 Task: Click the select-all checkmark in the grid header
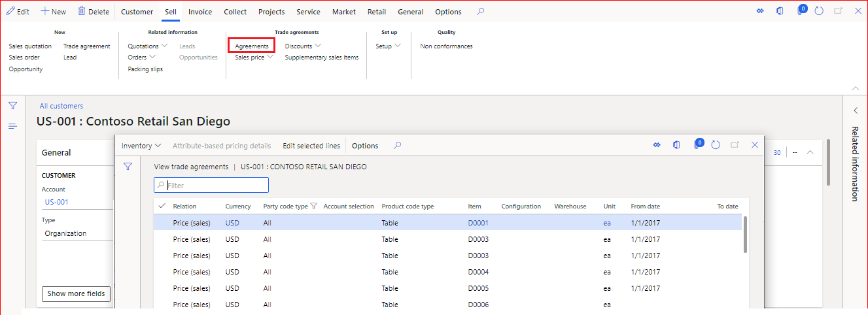(162, 206)
